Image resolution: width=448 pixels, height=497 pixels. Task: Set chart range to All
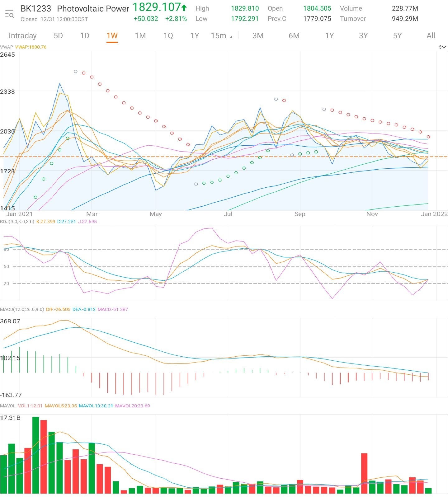[431, 36]
